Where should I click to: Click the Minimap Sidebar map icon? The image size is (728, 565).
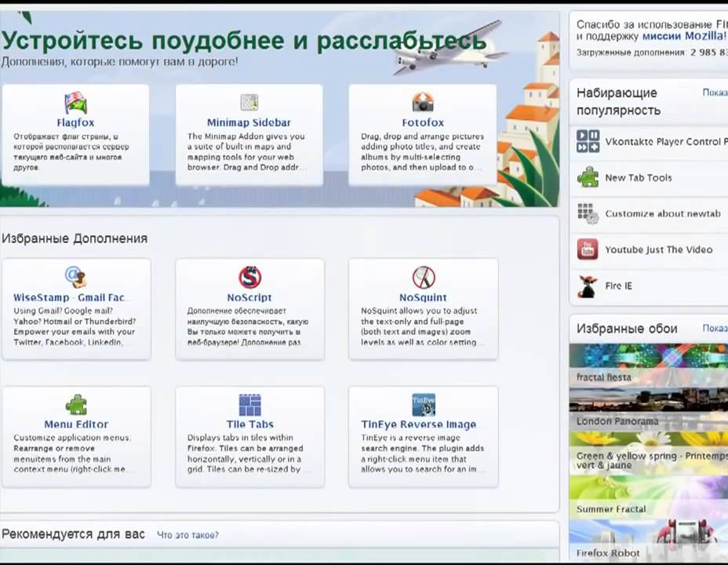point(249,103)
